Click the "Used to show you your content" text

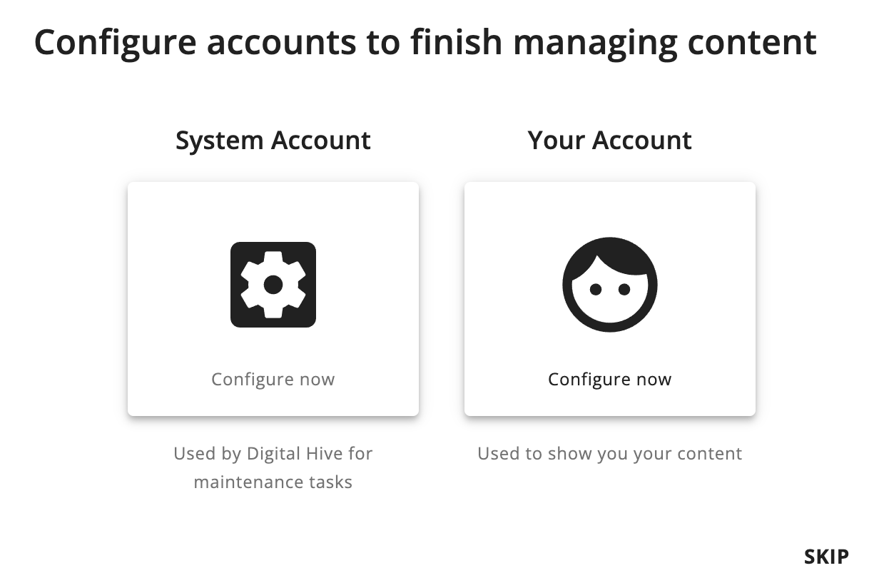pyautogui.click(x=610, y=454)
